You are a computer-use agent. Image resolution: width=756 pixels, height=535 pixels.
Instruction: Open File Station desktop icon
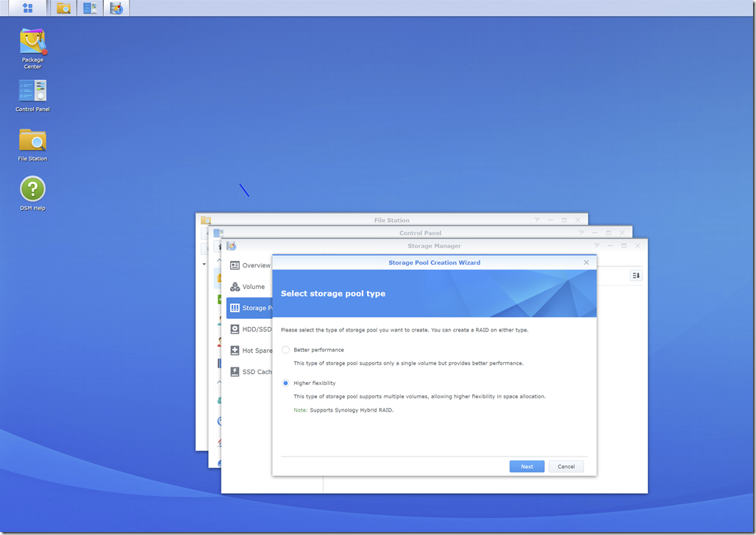point(32,145)
